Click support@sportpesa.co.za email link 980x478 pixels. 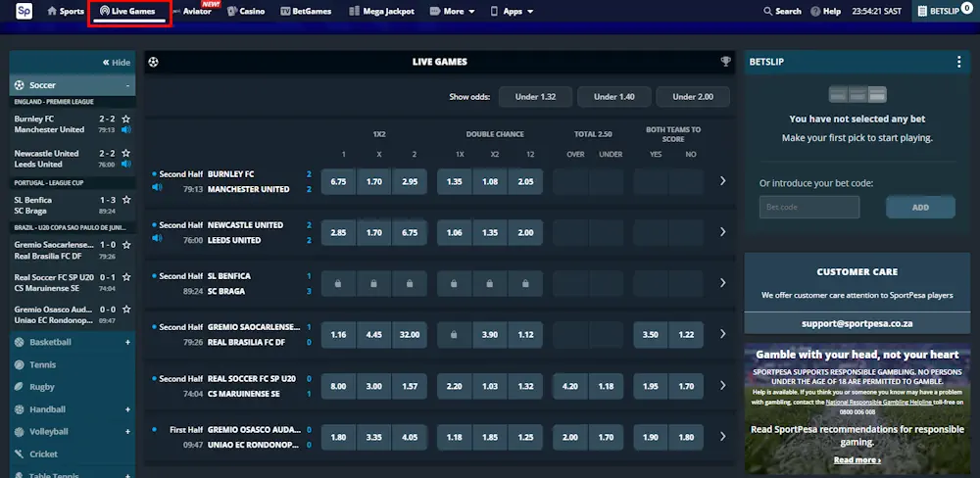[x=857, y=323]
